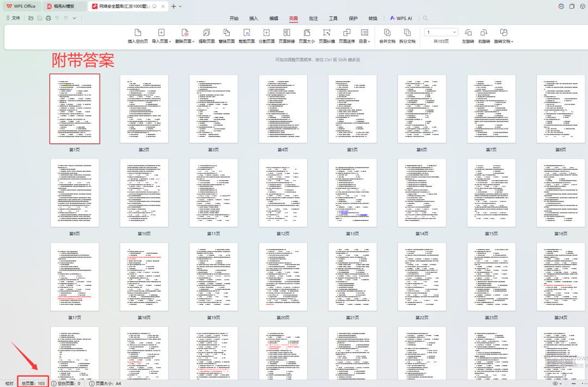Switch to the 插入 (Insert) ribbon tab
Image resolution: width=588 pixels, height=387 pixels.
point(254,19)
